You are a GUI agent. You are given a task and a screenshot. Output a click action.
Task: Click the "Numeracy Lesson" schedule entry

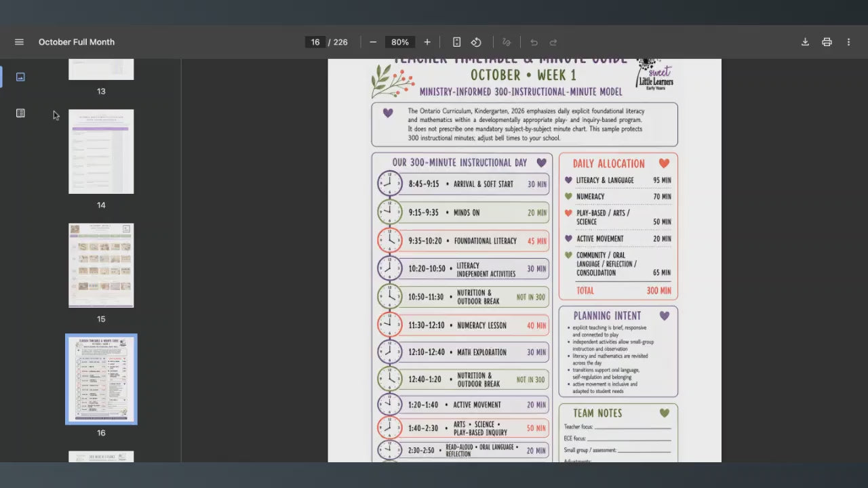[481, 325]
